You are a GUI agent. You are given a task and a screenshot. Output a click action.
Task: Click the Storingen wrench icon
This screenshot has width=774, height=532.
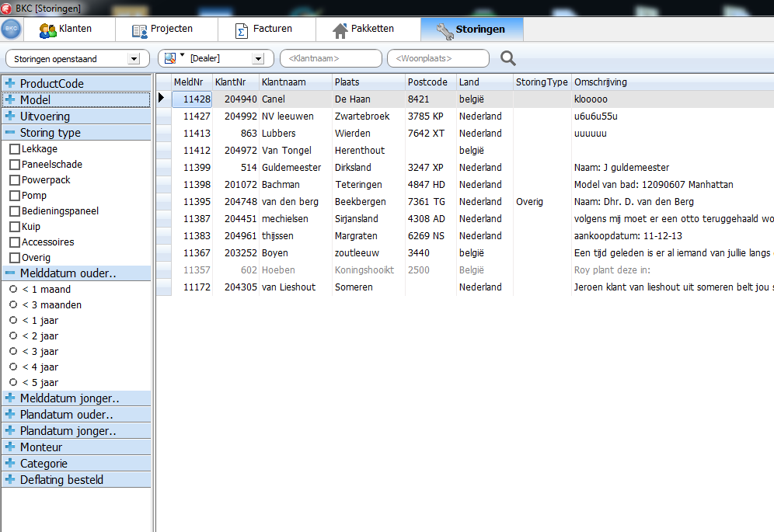pos(445,30)
